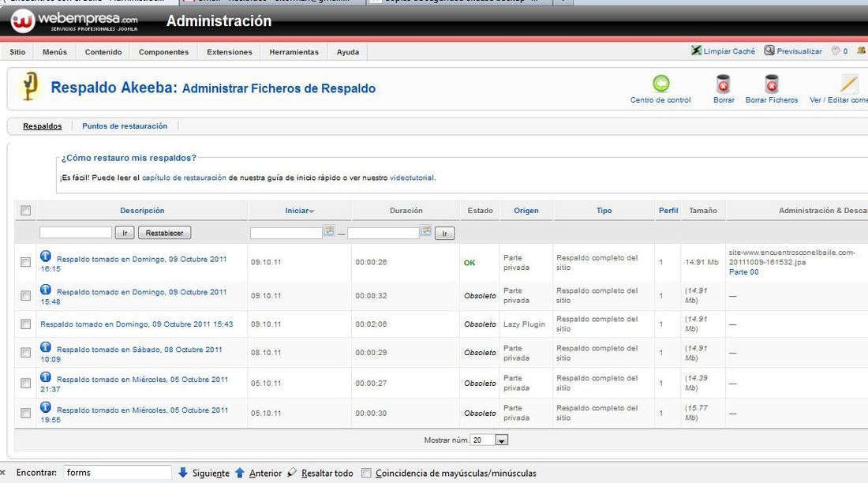Open the Menús menu
The height and width of the screenshot is (483, 868).
[54, 51]
